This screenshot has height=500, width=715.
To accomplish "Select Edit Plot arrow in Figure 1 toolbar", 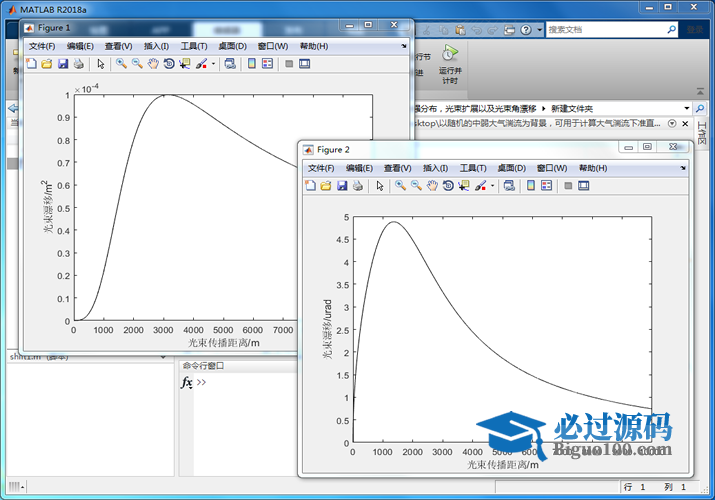I will [x=101, y=64].
